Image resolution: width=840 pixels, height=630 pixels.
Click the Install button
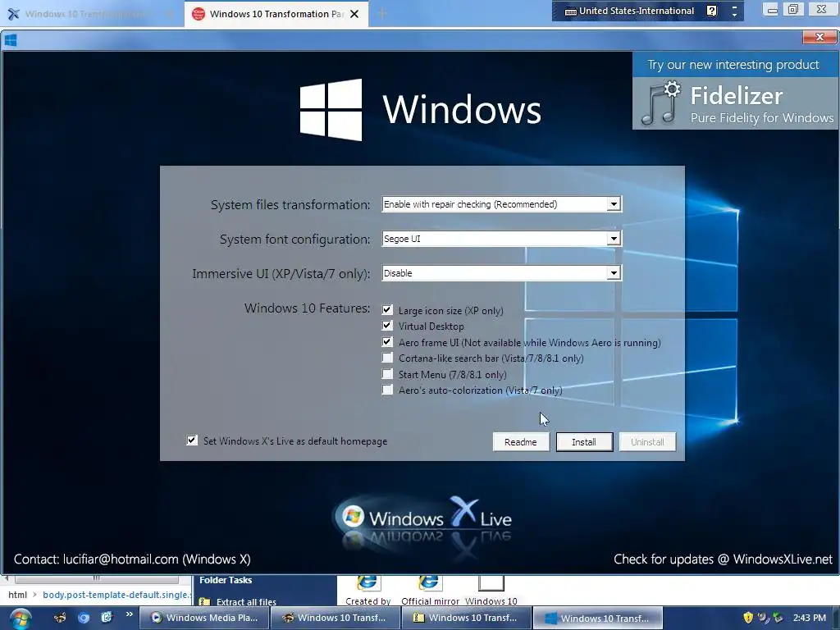click(x=584, y=442)
